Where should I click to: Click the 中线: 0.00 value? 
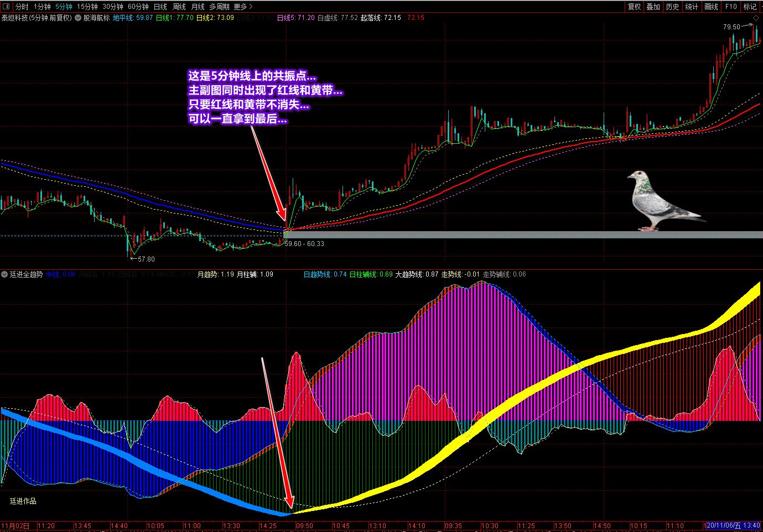tap(61, 274)
